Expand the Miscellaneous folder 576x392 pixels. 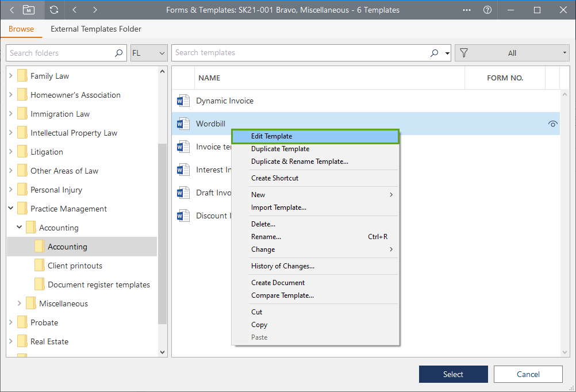[20, 303]
